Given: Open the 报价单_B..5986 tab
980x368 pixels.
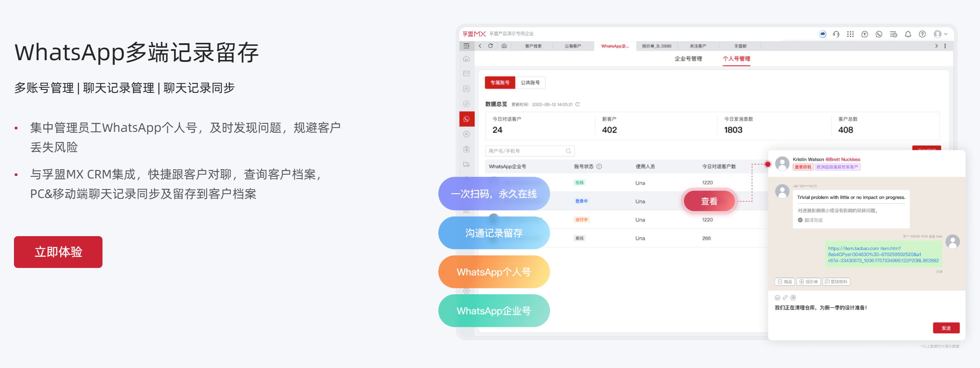Looking at the screenshot, I should (656, 46).
